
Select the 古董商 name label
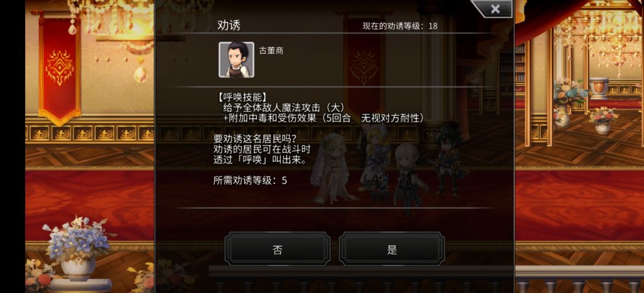(271, 51)
